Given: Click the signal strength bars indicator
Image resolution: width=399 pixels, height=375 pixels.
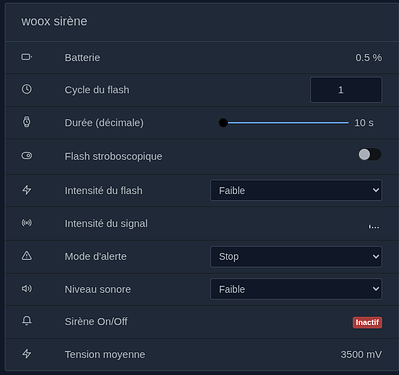Looking at the screenshot, I should (374, 227).
